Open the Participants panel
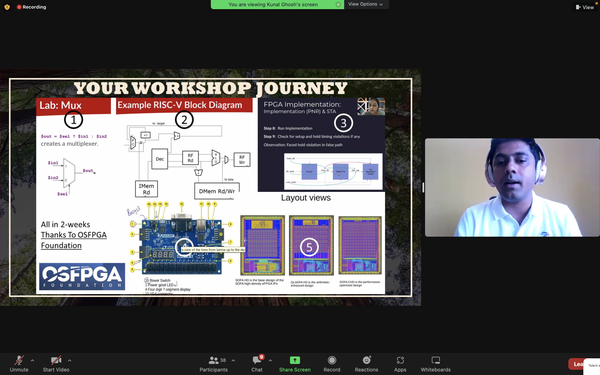Screen dimensions: 600x375 point(214,364)
